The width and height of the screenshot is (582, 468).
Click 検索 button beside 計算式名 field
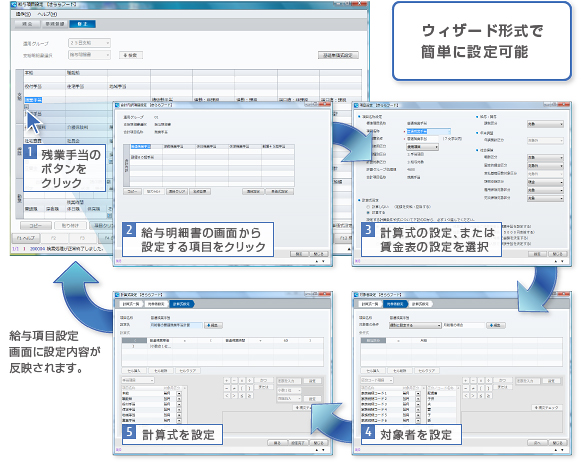coord(213,325)
